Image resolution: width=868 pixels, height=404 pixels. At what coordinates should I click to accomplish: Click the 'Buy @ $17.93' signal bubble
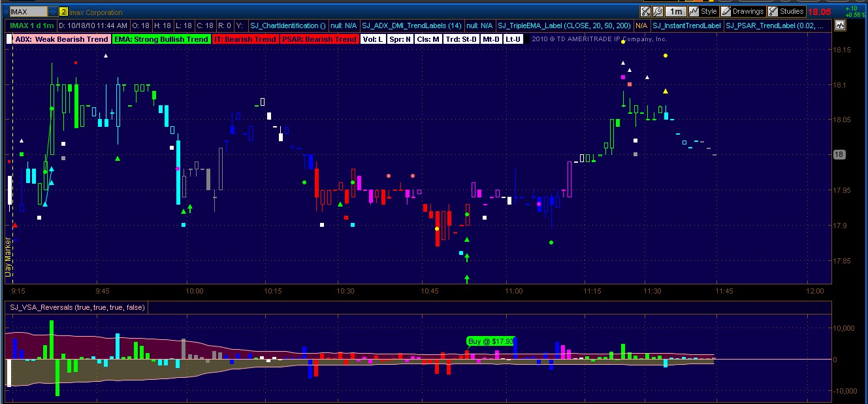pyautogui.click(x=491, y=341)
